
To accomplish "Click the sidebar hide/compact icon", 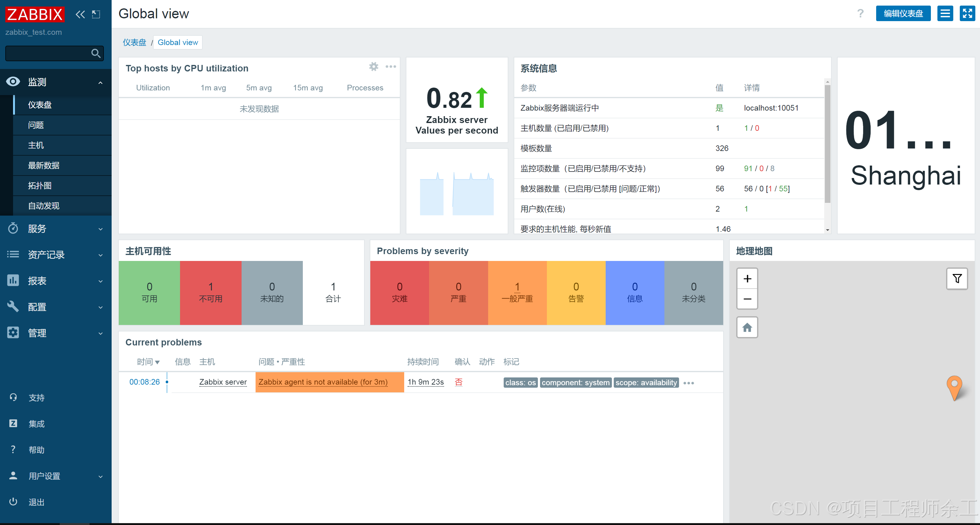I will pos(96,15).
